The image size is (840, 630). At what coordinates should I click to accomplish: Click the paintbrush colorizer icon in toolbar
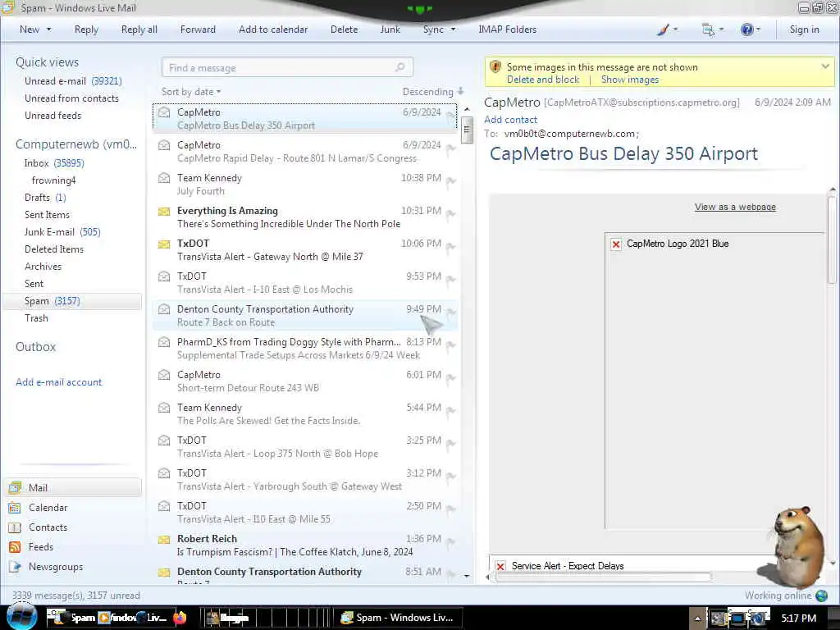point(663,30)
